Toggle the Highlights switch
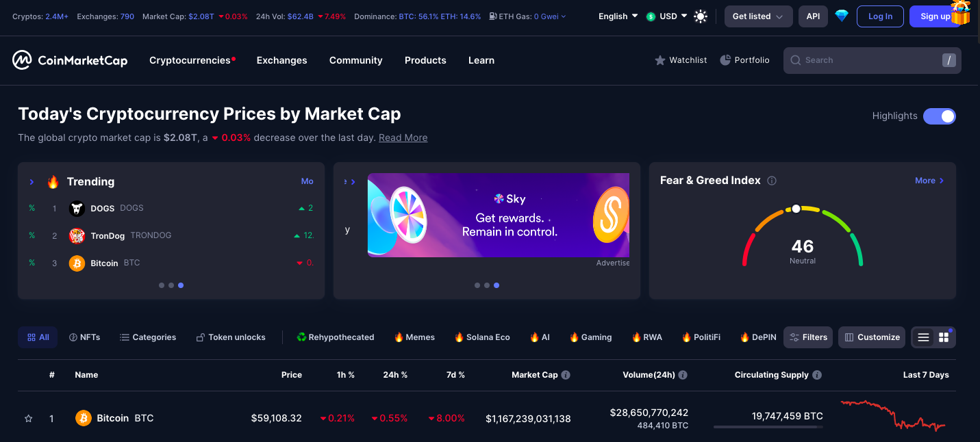This screenshot has width=980, height=442. click(940, 116)
